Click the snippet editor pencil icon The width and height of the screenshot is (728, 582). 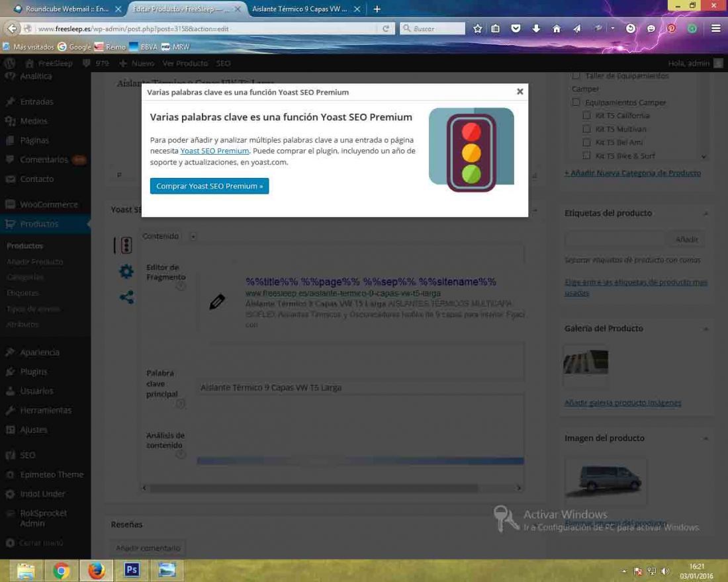(x=217, y=302)
